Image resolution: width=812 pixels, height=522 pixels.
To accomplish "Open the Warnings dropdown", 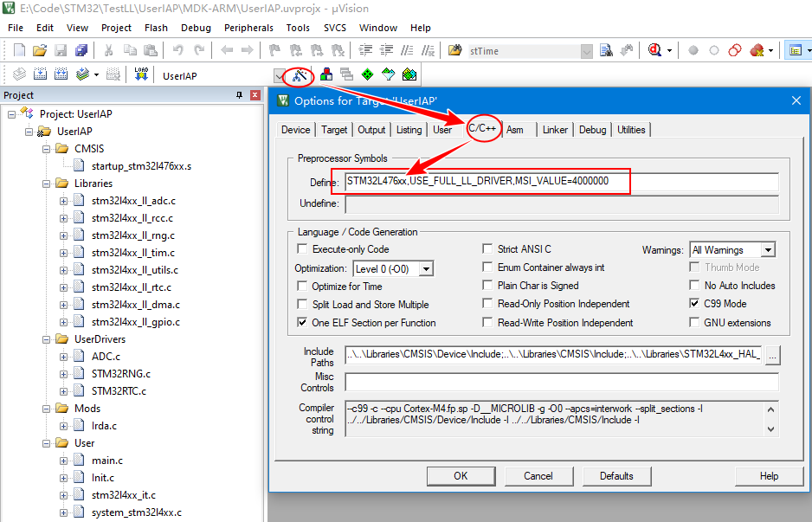I will [x=768, y=250].
